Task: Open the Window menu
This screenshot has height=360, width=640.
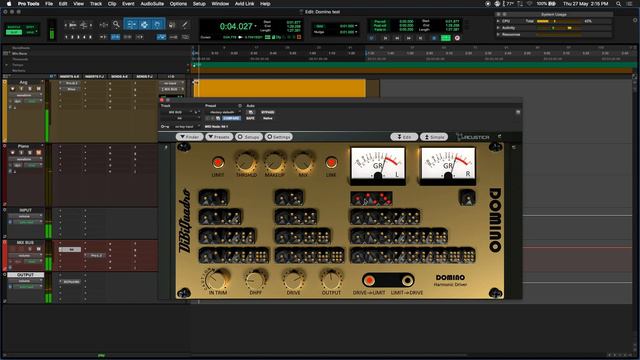Action: 220,4
